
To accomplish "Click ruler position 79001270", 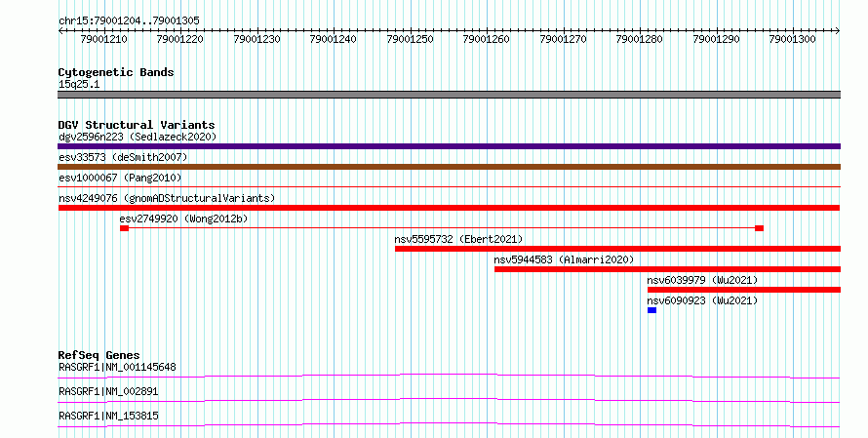I will pos(564,39).
